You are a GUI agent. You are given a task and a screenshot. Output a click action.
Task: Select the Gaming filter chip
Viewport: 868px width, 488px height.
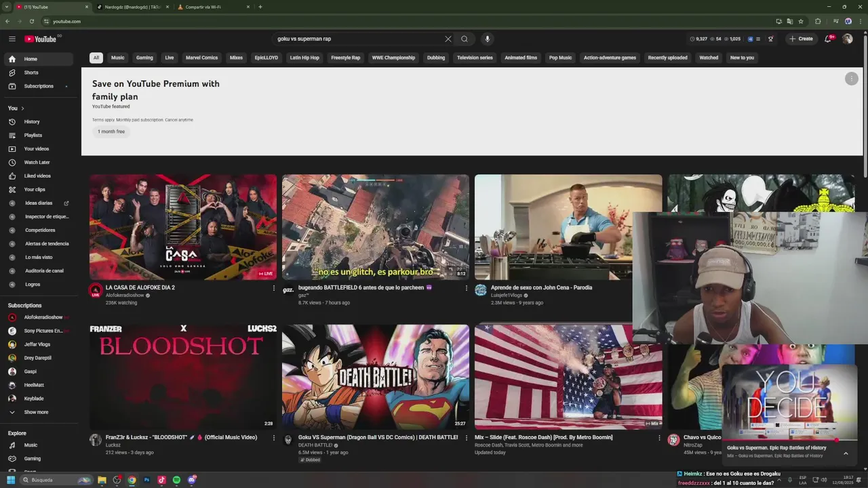(x=144, y=58)
